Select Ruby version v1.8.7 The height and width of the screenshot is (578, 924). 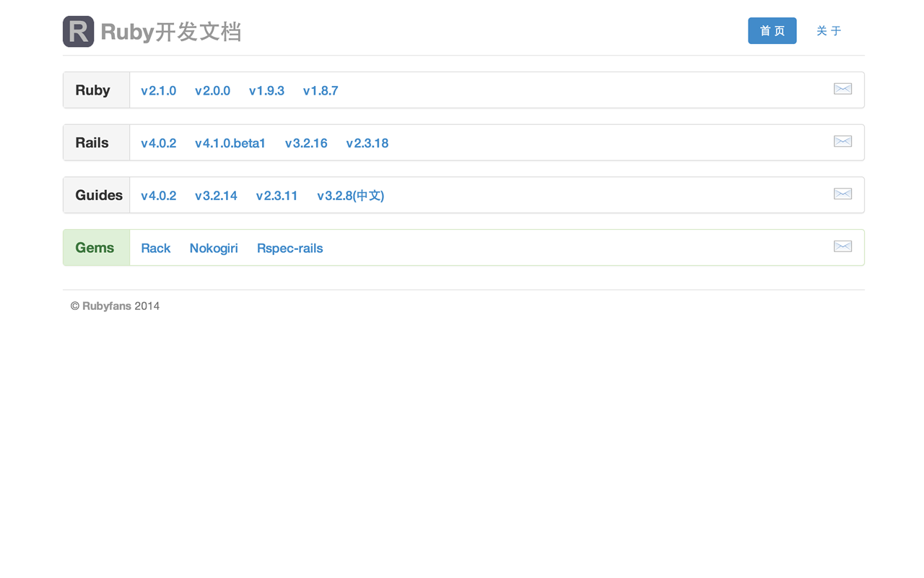pos(321,90)
